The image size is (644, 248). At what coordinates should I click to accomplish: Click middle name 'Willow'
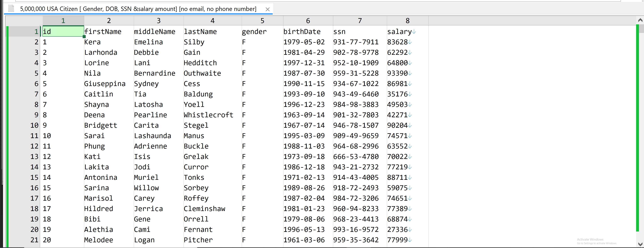pos(146,188)
